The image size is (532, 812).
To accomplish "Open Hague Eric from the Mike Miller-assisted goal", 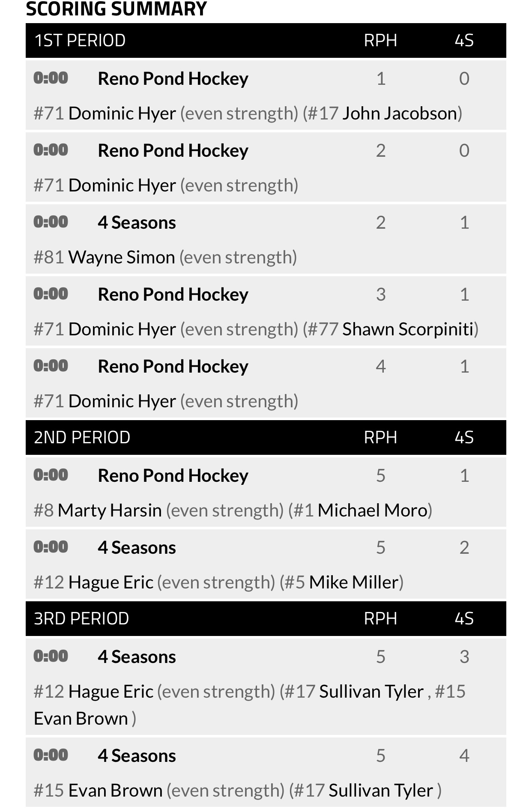I will tap(111, 582).
